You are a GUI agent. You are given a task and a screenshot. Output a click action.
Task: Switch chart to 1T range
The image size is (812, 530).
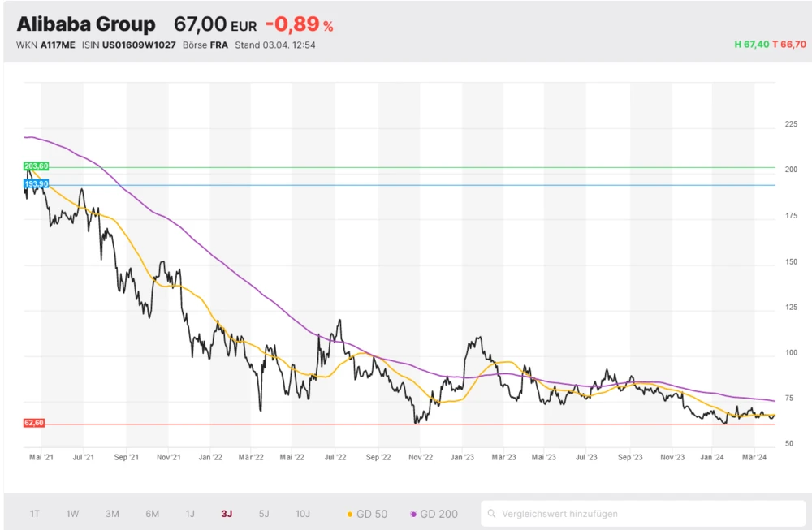[35, 514]
